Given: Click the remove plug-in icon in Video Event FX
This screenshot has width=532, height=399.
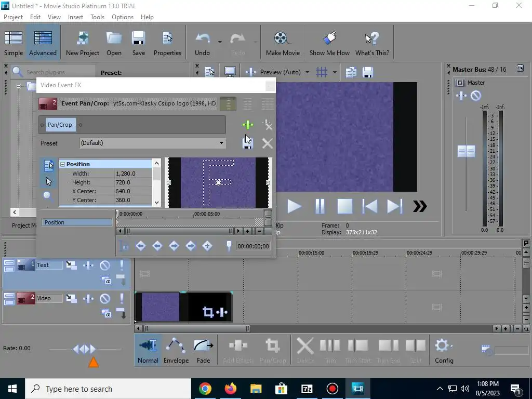Looking at the screenshot, I should [x=268, y=125].
